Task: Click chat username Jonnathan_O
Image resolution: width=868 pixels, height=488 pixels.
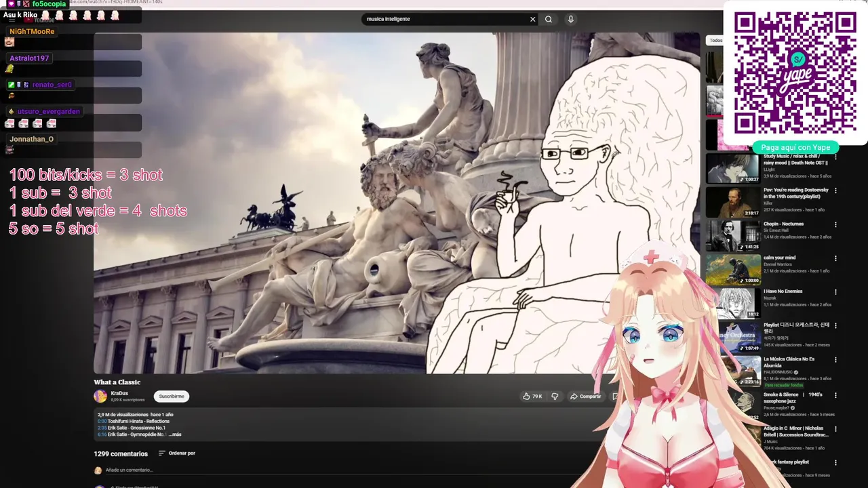Action: [31, 139]
